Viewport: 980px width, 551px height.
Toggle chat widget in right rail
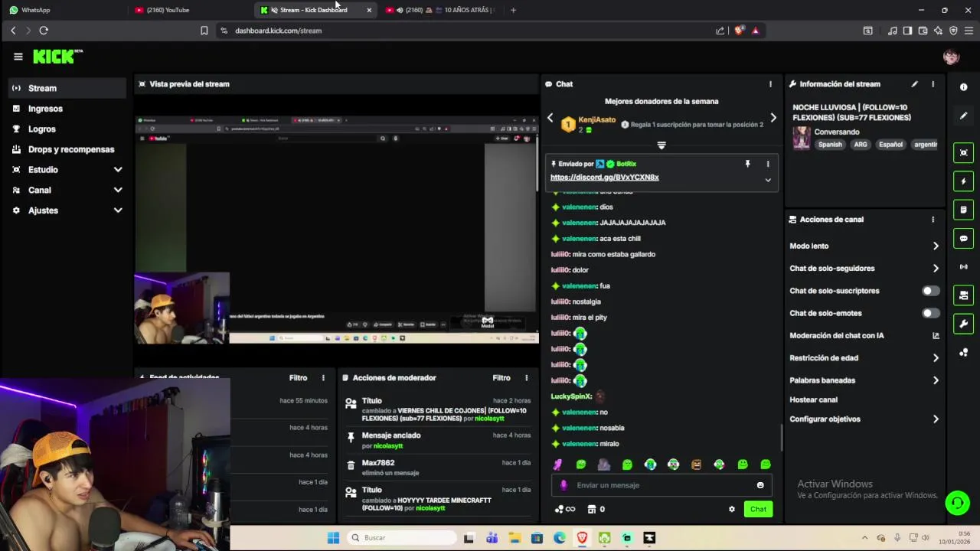pyautogui.click(x=963, y=238)
